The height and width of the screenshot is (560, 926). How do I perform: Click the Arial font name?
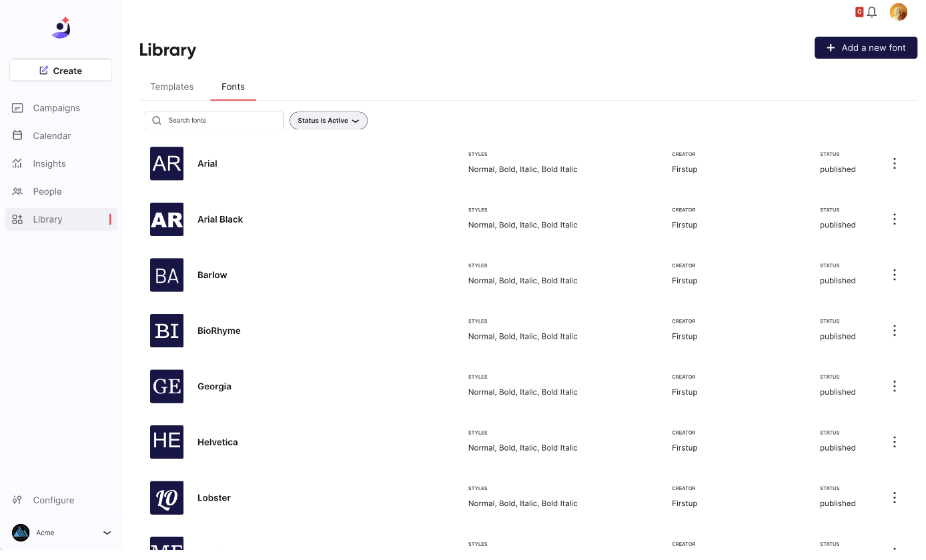207,163
